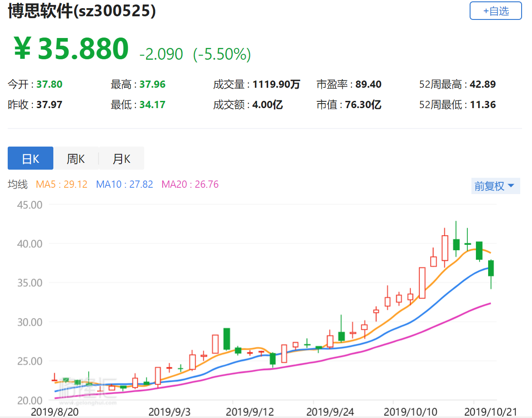Click the 2019/9/3 date axis label
This screenshot has width=532, height=418.
pyautogui.click(x=169, y=412)
